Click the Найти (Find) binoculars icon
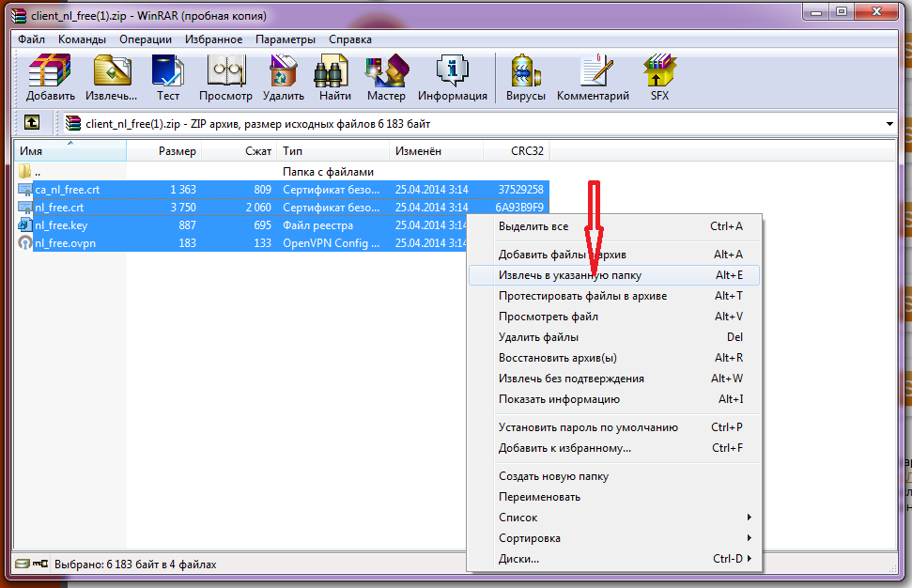The height and width of the screenshot is (588, 912). (x=332, y=71)
